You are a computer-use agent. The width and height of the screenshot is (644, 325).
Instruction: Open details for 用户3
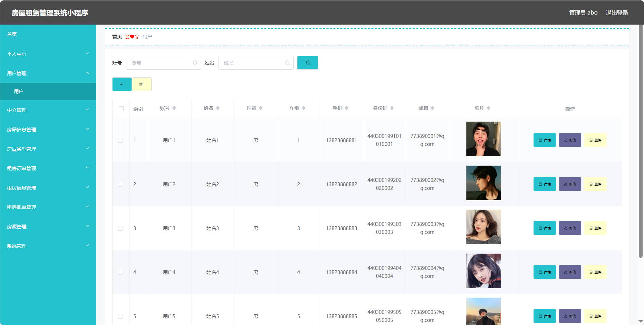[545, 228]
